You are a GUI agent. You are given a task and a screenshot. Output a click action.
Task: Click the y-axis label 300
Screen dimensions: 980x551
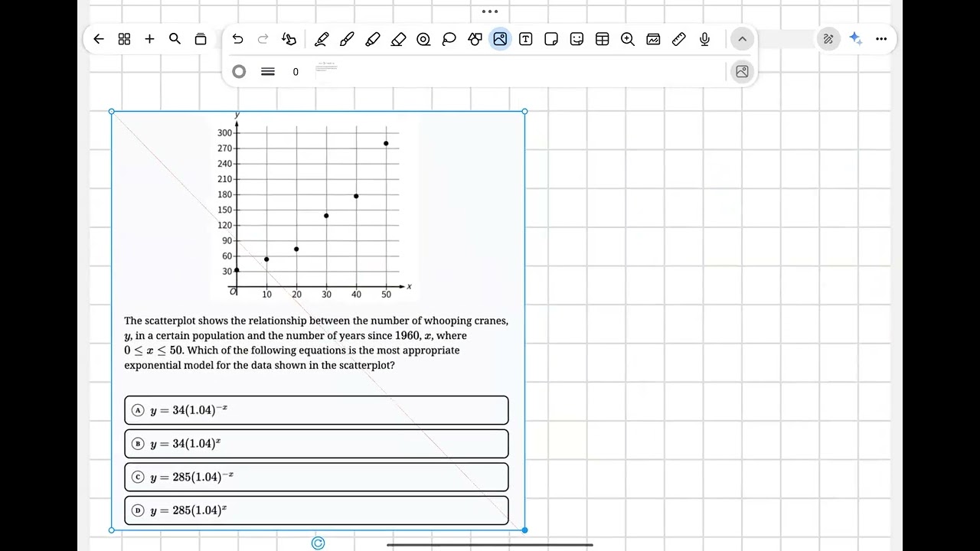pyautogui.click(x=224, y=132)
